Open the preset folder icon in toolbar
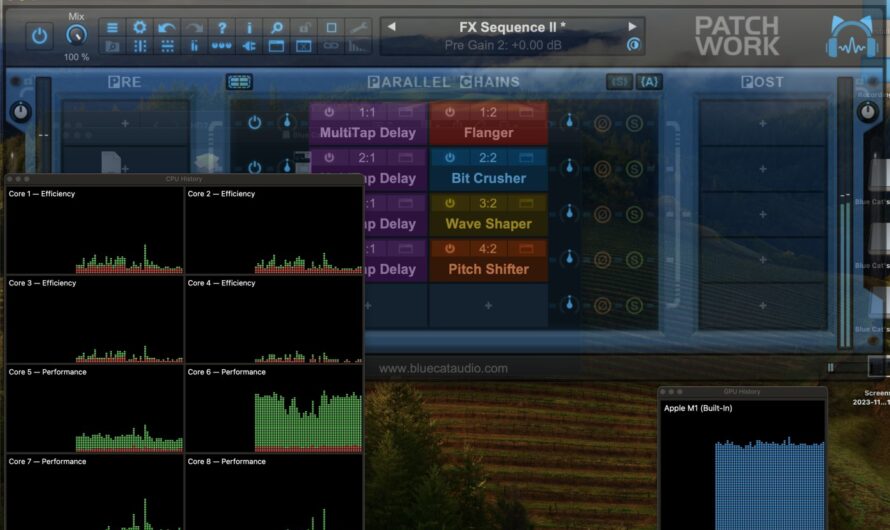Screen dimensions: 890x530 [112, 46]
